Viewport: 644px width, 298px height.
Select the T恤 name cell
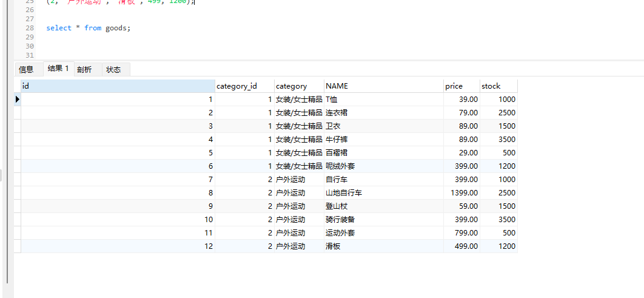384,99
